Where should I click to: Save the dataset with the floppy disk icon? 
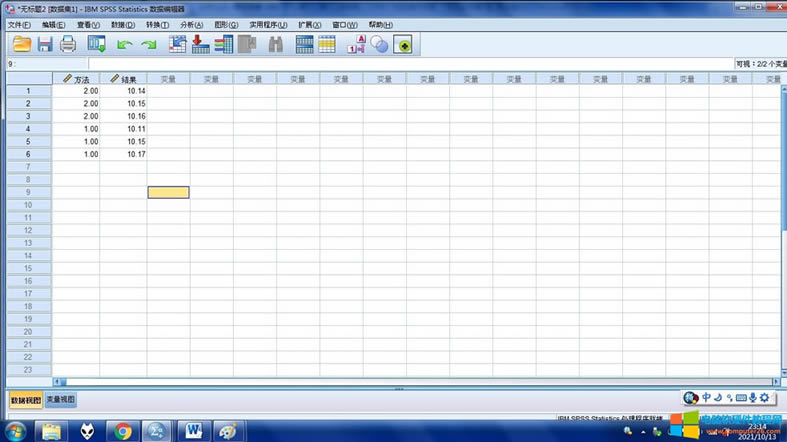[45, 45]
